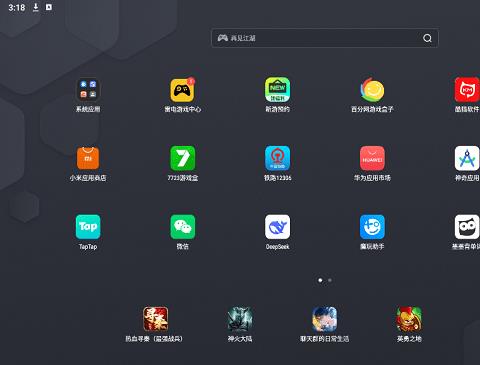Open the red KM app icon
This screenshot has width=480, height=365.
tap(467, 90)
